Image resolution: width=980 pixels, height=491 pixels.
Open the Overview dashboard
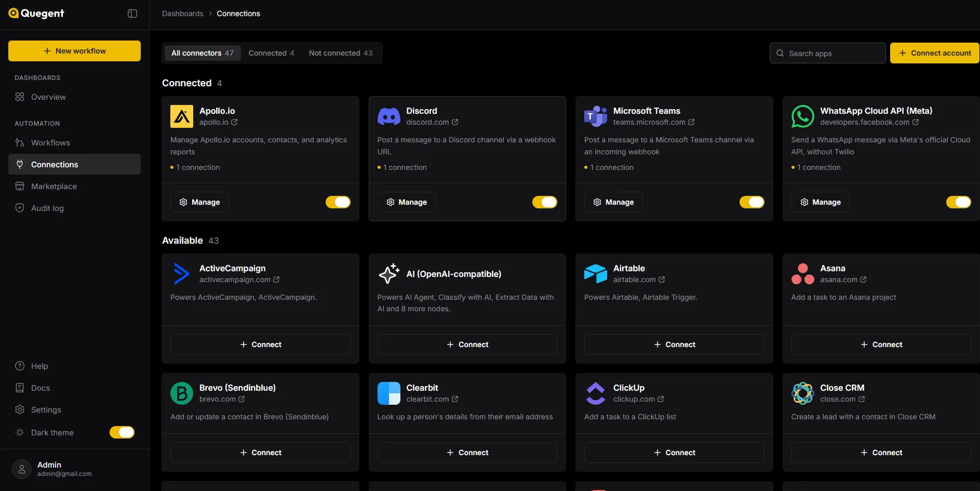74,97
